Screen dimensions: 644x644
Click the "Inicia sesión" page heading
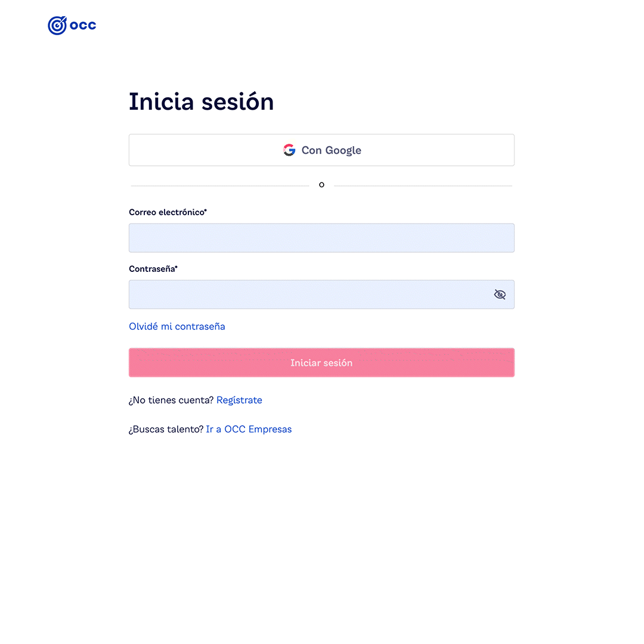pyautogui.click(x=201, y=101)
